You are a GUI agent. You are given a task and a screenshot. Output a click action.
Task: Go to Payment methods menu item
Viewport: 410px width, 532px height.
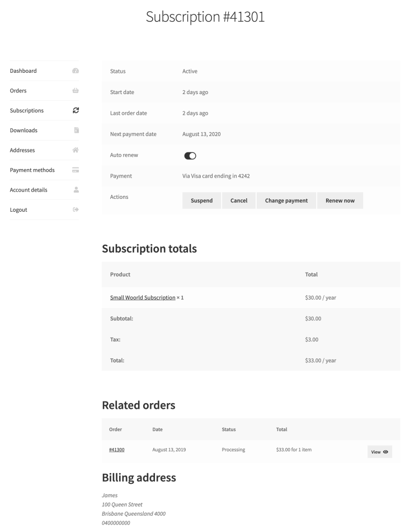(32, 170)
